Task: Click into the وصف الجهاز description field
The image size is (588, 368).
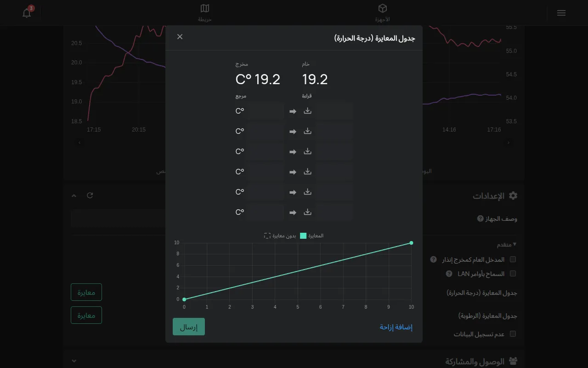Action: coord(118,218)
